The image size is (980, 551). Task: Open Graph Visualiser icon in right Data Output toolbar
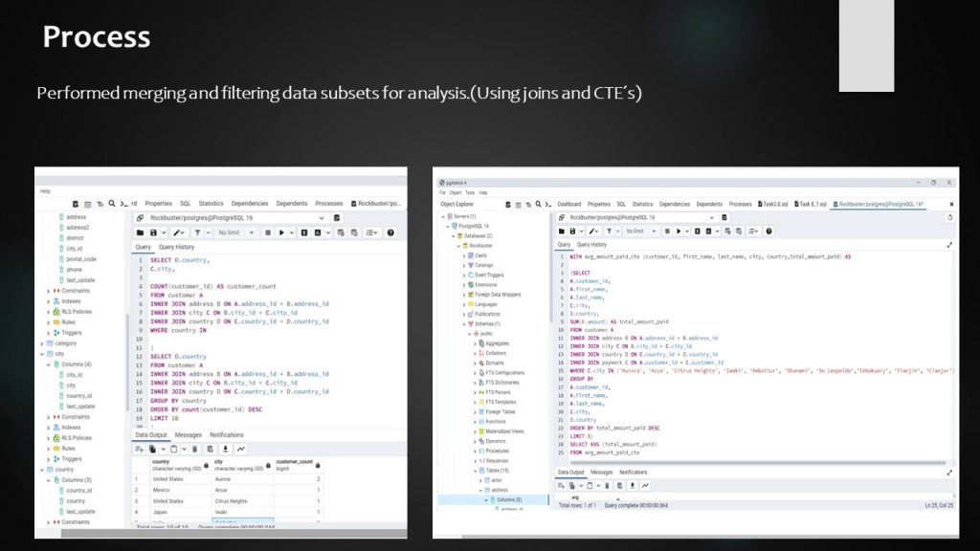click(645, 485)
